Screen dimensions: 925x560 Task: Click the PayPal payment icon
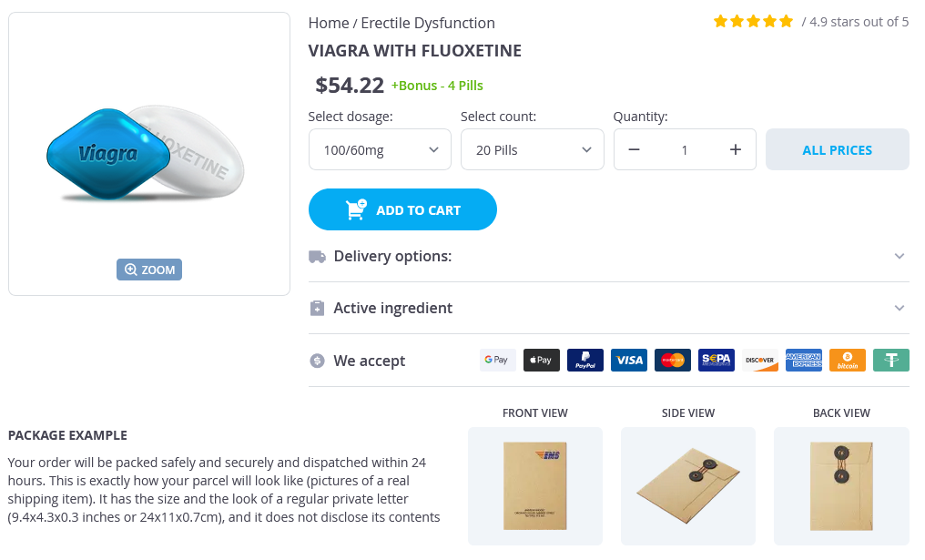tap(585, 361)
